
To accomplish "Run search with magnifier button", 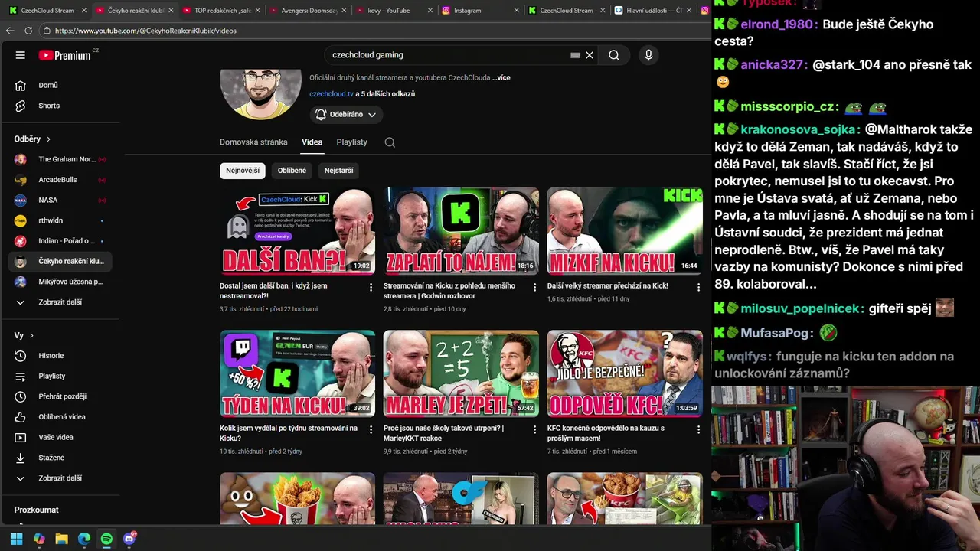I will pyautogui.click(x=614, y=55).
